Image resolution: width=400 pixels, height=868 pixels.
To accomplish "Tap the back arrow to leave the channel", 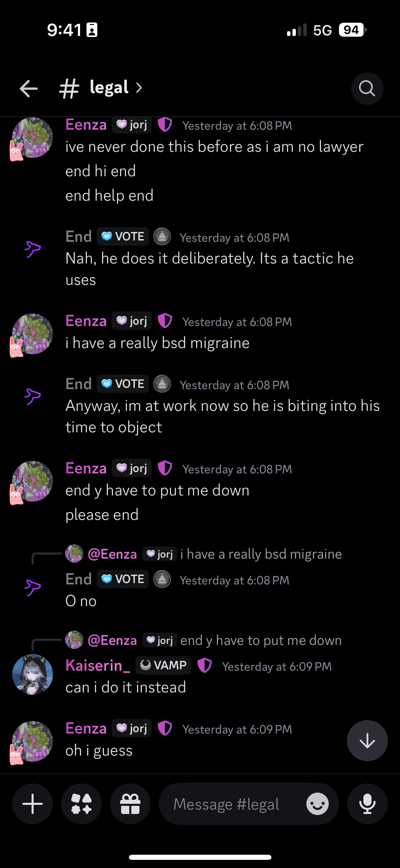I will tap(28, 89).
